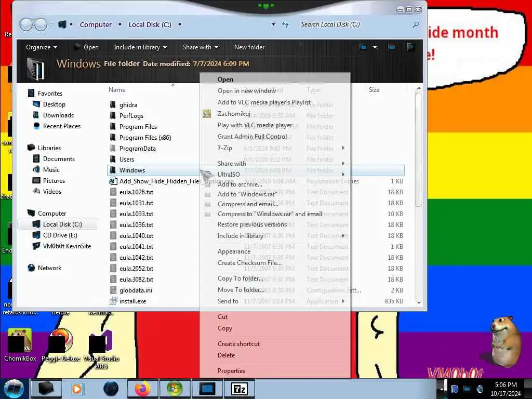This screenshot has height=399, width=532.
Task: Open the media player taskbar icon
Action: click(x=78, y=389)
